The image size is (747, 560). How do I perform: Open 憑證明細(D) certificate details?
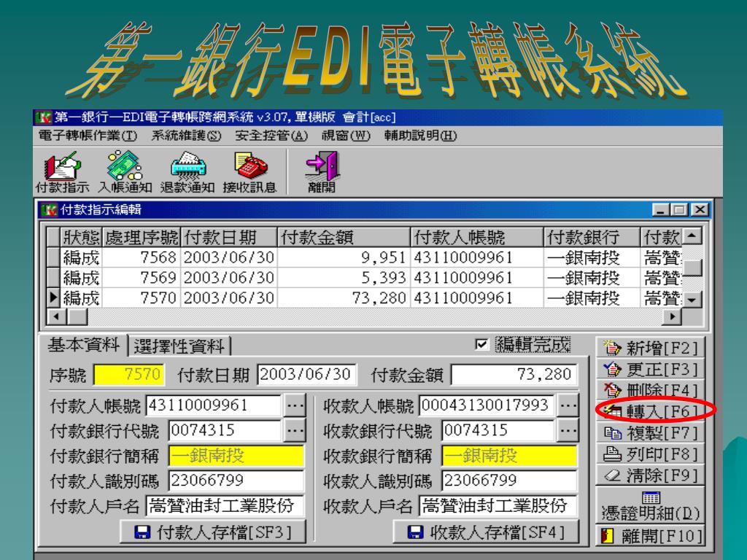click(x=650, y=505)
